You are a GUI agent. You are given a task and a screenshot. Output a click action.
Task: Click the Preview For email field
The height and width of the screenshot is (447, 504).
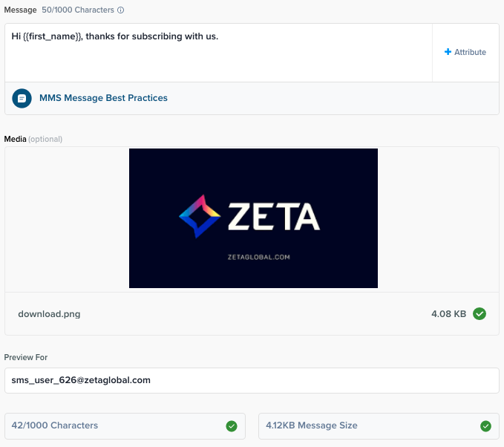click(x=251, y=380)
